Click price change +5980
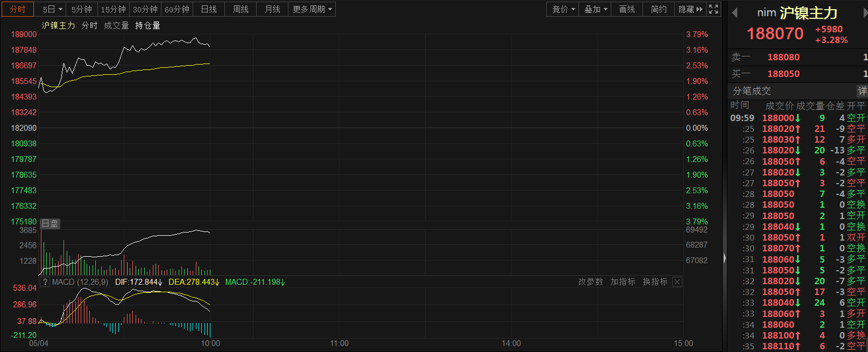Viewport: 868px width, 352px height. pyautogui.click(x=829, y=30)
